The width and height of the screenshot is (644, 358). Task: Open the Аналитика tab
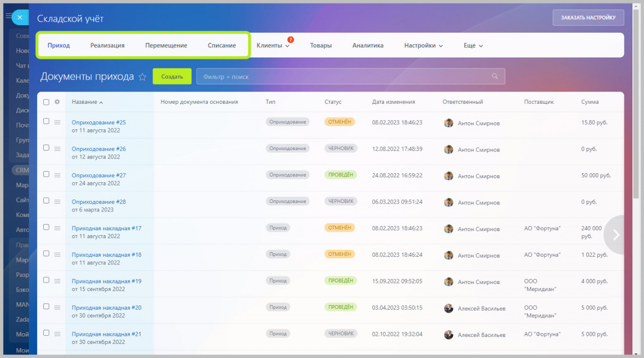(368, 45)
